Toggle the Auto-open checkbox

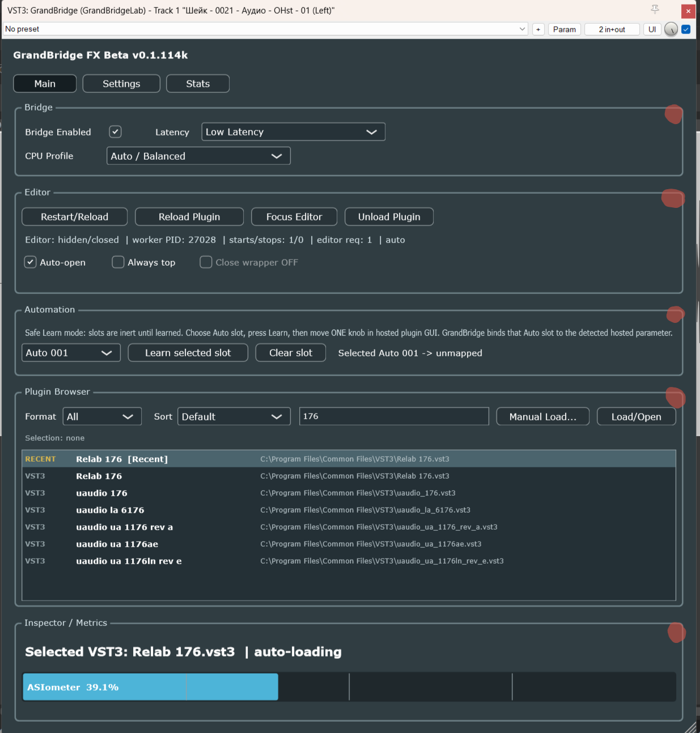tap(31, 262)
